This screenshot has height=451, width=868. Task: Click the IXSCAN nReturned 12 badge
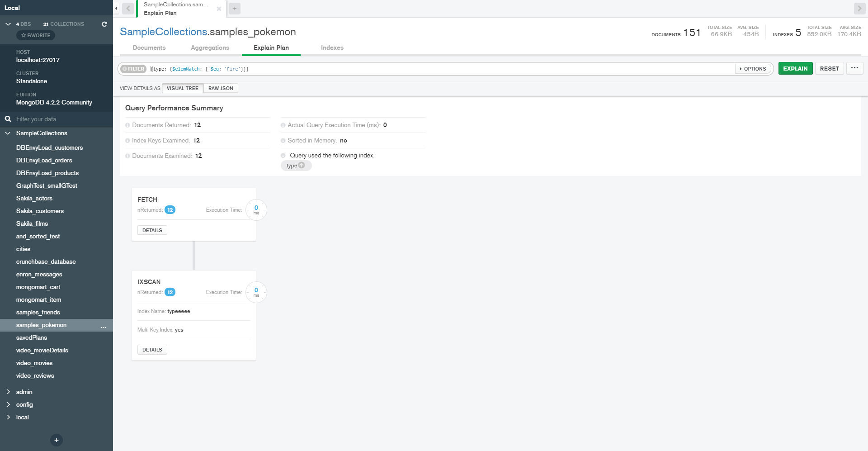[170, 292]
